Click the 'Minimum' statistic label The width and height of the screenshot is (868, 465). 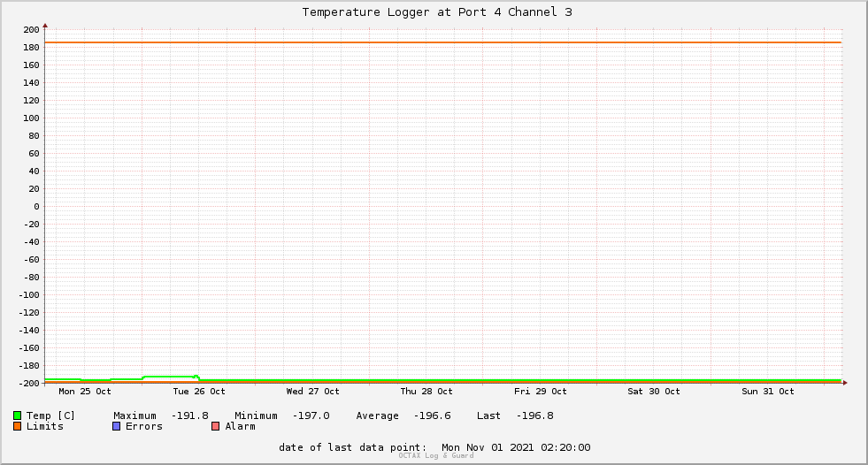256,415
